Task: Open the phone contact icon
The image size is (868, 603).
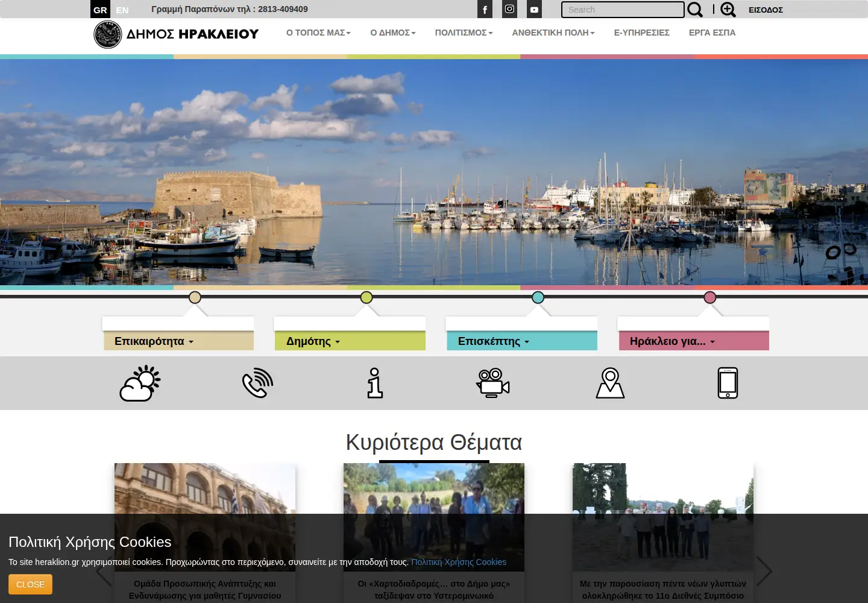Action: 257,383
